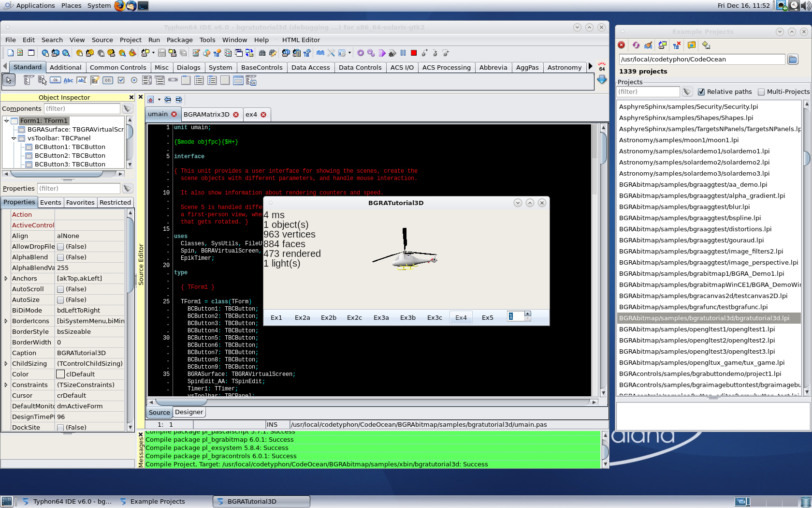Stop debugging with the red square

coord(414,53)
